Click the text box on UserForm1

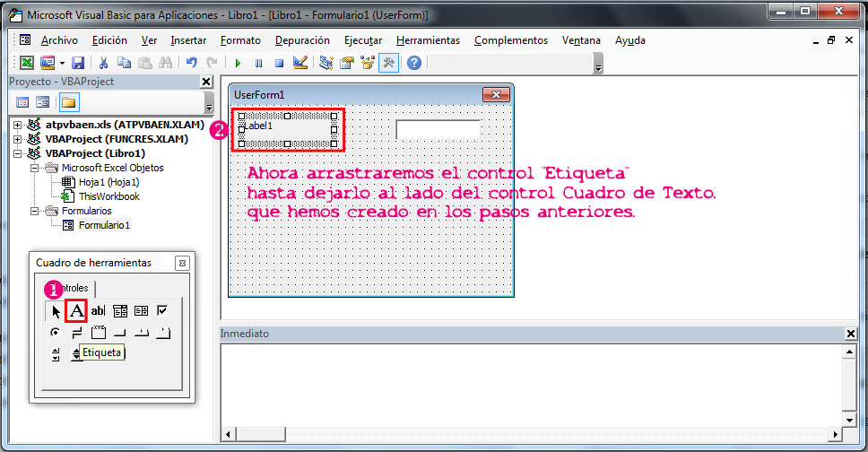pos(438,130)
